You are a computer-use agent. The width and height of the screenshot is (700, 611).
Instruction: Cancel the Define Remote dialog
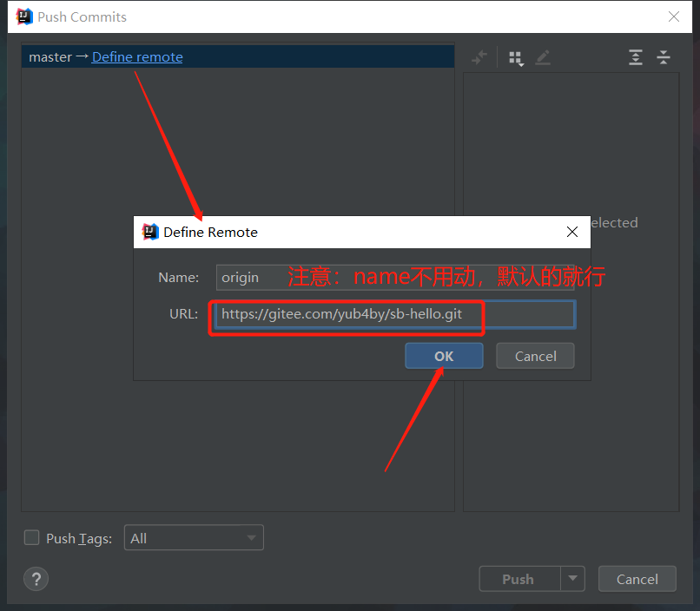tap(535, 356)
